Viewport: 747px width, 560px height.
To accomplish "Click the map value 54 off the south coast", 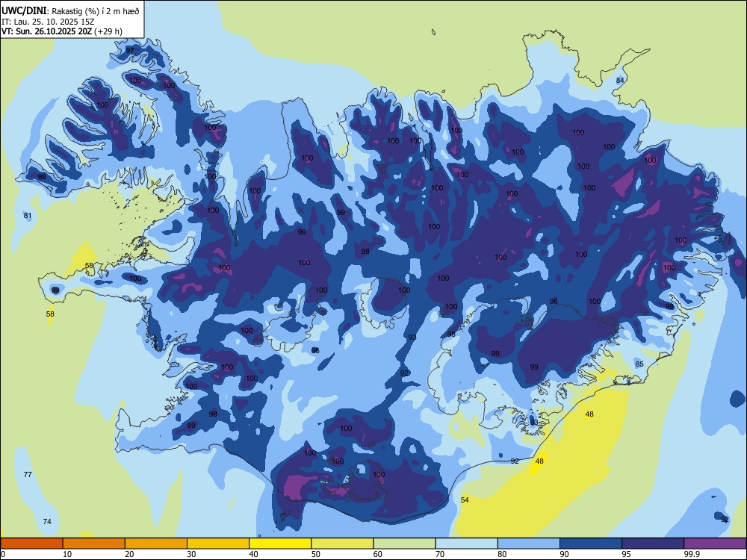I will point(465,500).
